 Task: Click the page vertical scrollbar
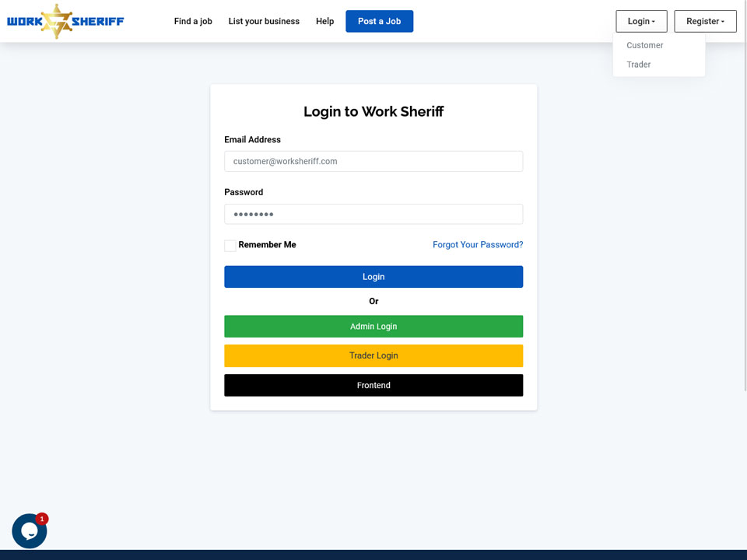click(745, 195)
